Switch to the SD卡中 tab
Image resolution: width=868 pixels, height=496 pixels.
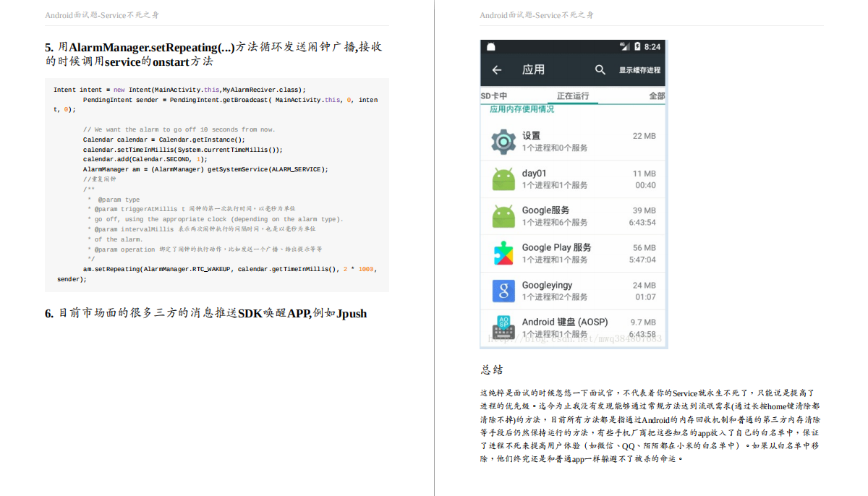click(494, 96)
